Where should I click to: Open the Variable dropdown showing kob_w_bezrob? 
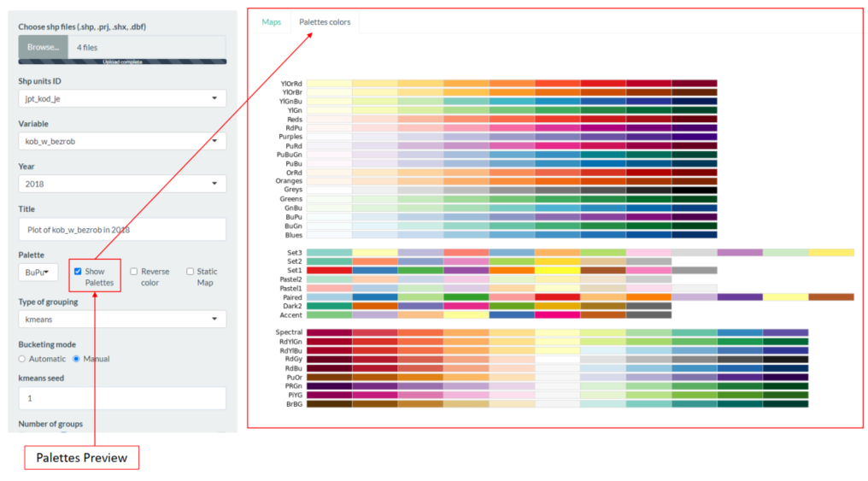(122, 141)
